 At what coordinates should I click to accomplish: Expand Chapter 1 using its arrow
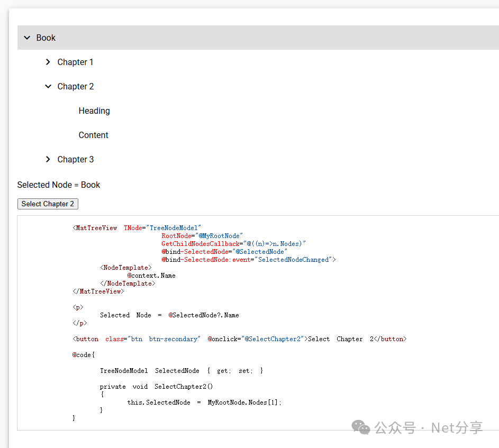48,62
